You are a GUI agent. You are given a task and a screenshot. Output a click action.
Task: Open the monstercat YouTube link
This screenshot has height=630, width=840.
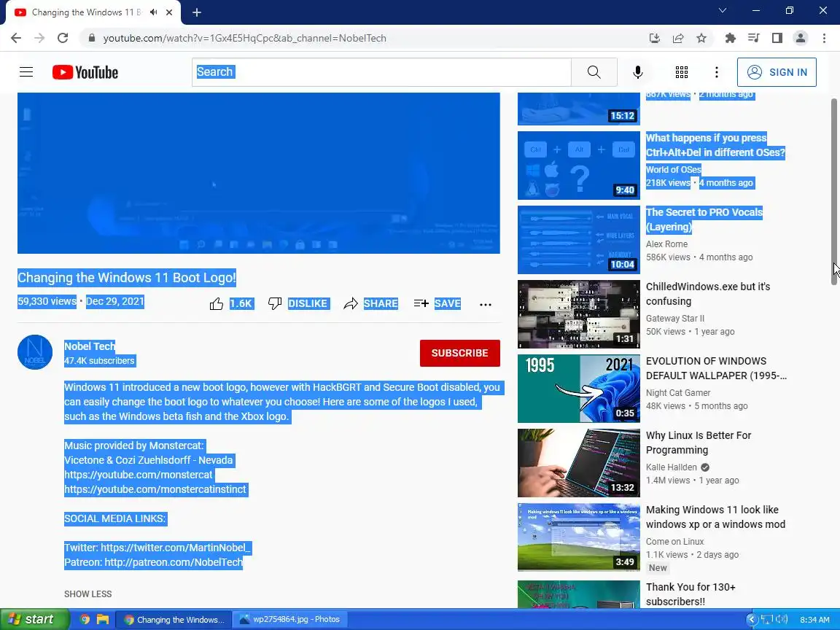coord(139,475)
